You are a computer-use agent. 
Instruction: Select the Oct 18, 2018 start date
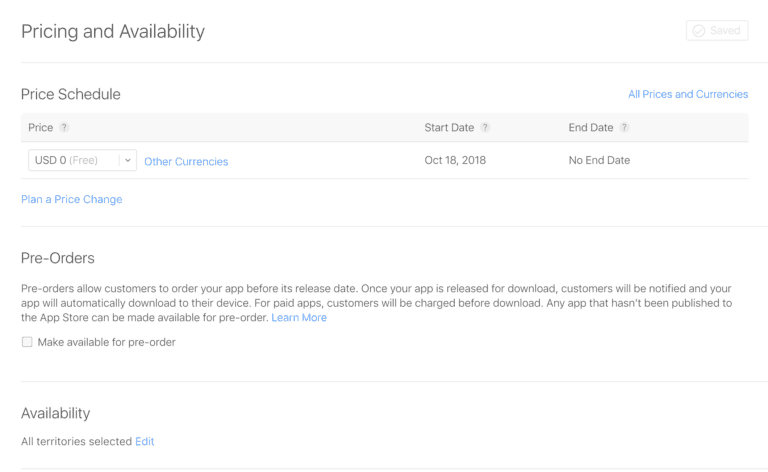coord(455,160)
